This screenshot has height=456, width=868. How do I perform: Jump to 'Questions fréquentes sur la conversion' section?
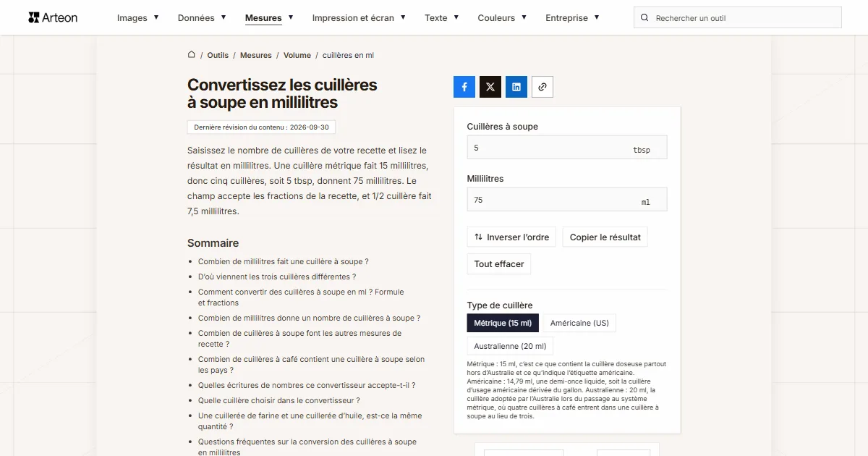(307, 447)
